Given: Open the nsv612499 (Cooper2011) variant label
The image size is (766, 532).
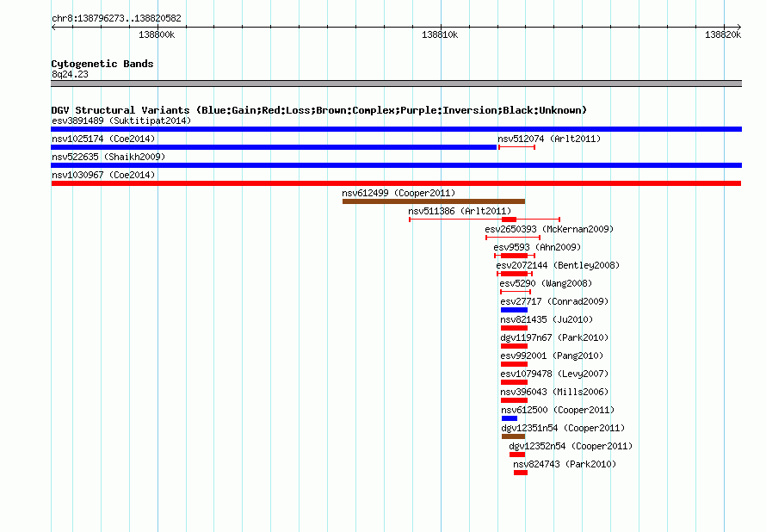Looking at the screenshot, I should click(398, 193).
